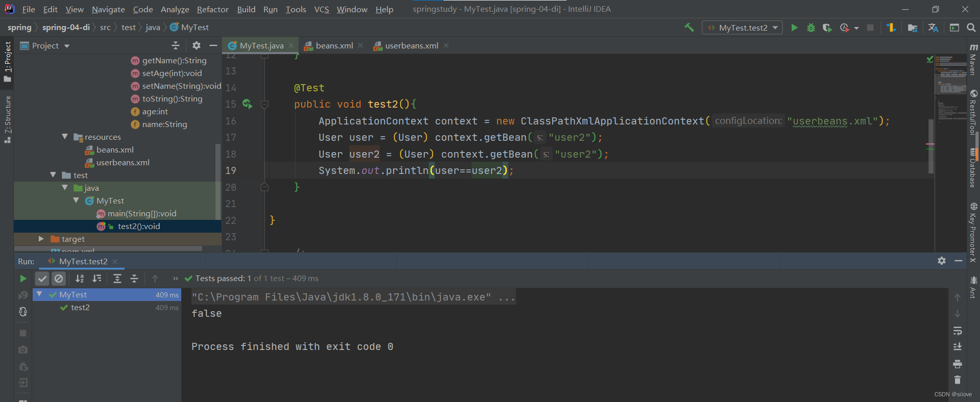Viewport: 980px width, 402px height.
Task: Expand the target folder in the Project tree
Action: pyautogui.click(x=41, y=239)
